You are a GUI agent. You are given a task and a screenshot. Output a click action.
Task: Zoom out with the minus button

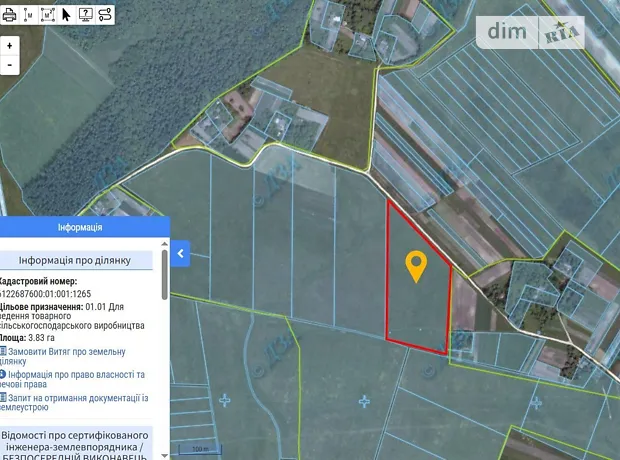[x=10, y=64]
